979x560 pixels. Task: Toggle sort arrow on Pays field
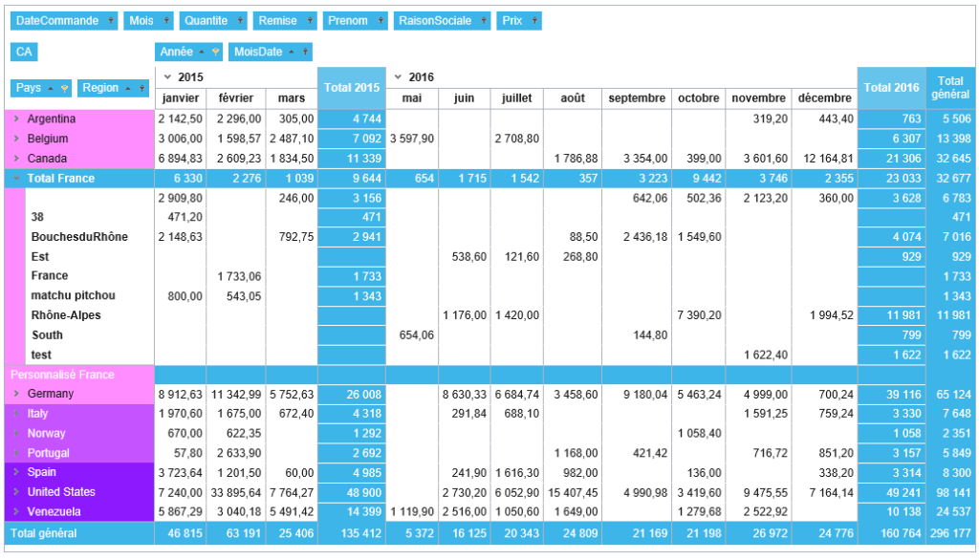pos(51,88)
